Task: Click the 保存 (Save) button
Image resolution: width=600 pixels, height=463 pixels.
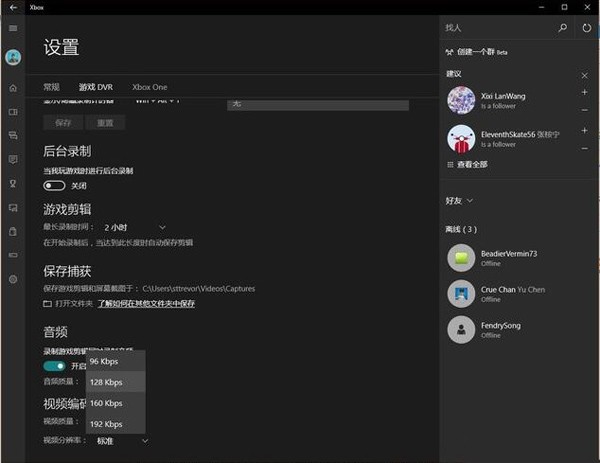Action: coord(63,123)
